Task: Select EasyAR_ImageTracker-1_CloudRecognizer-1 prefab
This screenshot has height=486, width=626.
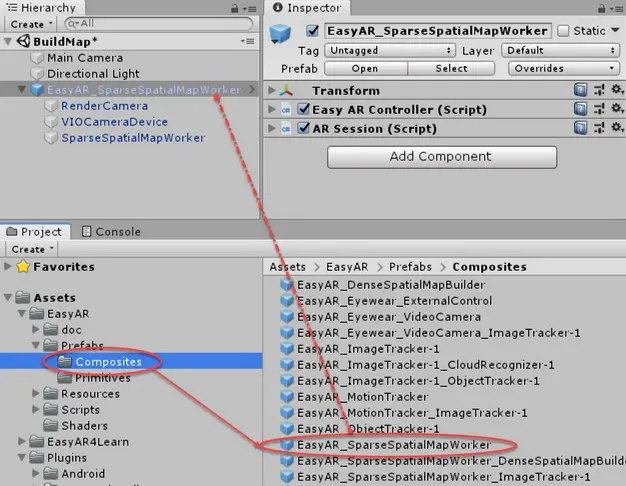Action: [x=426, y=365]
